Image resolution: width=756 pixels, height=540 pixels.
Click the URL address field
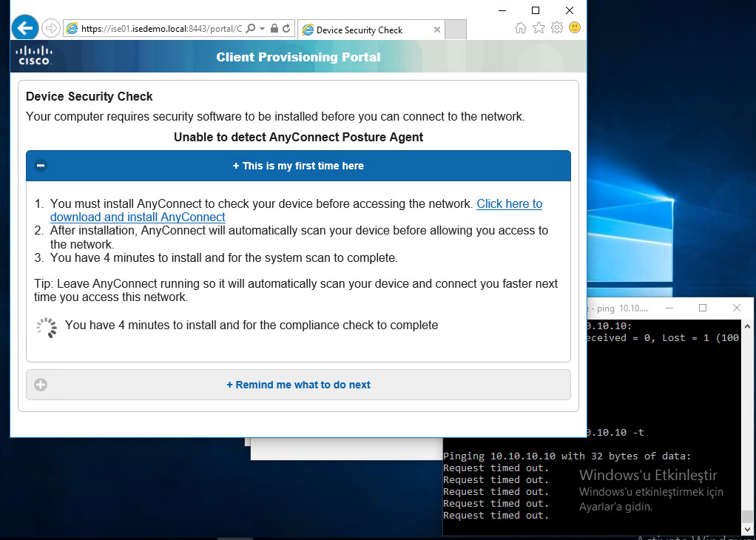[161, 28]
